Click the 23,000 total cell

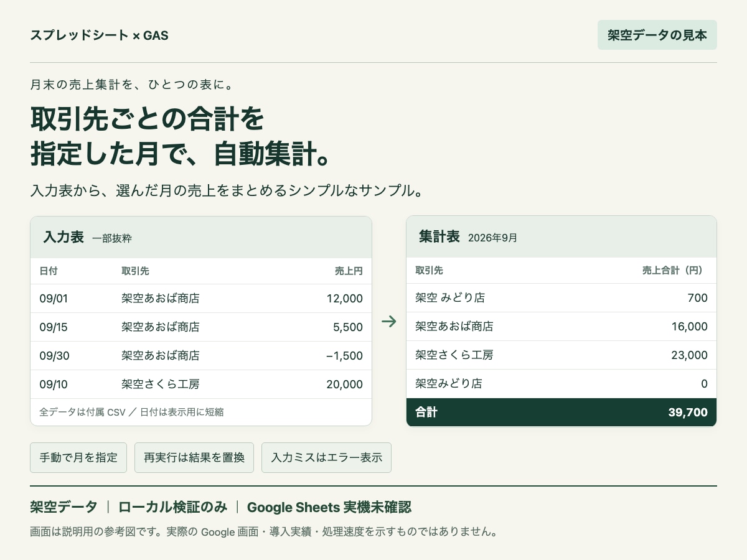pyautogui.click(x=690, y=355)
